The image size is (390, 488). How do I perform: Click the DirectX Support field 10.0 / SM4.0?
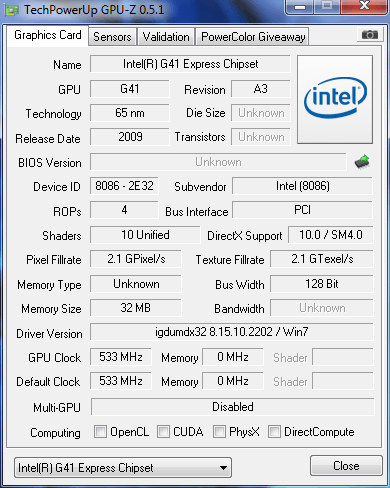[x=331, y=235]
